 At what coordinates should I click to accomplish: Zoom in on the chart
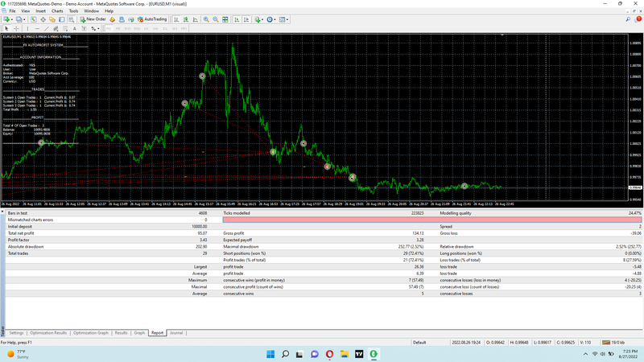click(205, 19)
